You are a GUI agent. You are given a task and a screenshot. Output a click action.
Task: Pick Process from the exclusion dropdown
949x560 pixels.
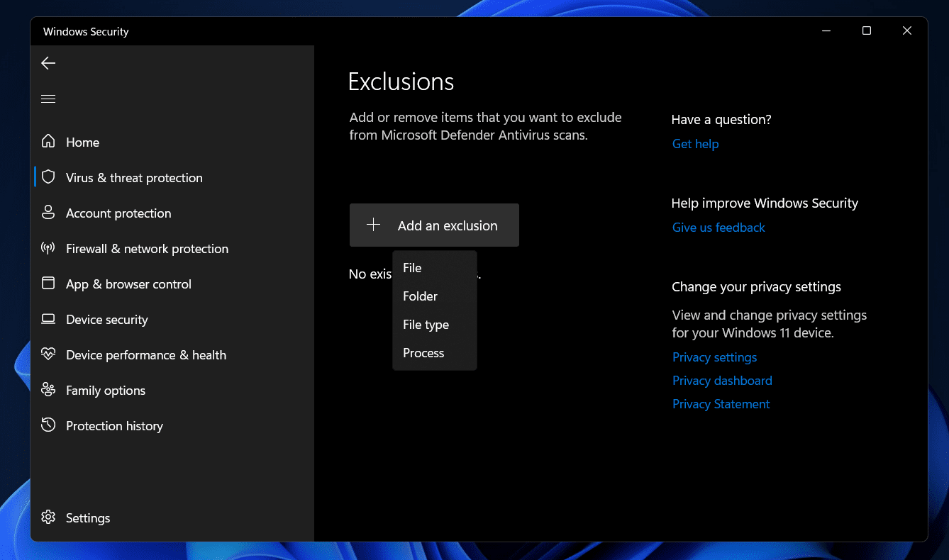tap(423, 353)
